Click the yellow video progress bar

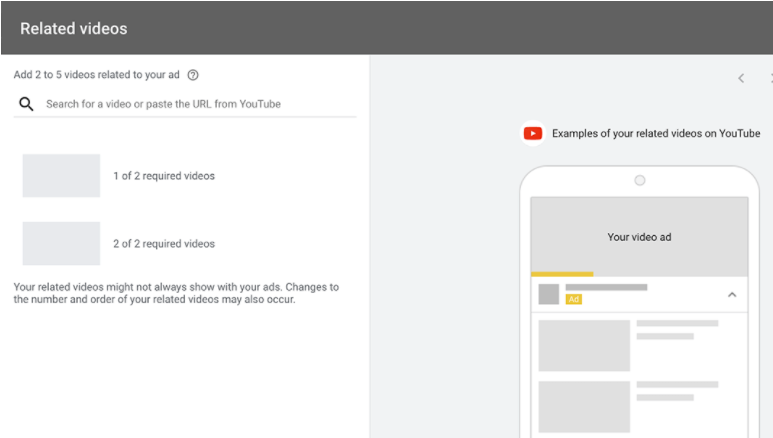(562, 273)
